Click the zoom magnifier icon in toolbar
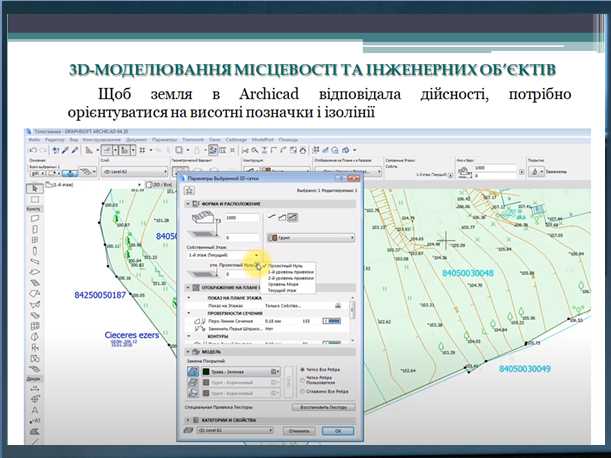The height and width of the screenshot is (458, 611). click(x=254, y=150)
